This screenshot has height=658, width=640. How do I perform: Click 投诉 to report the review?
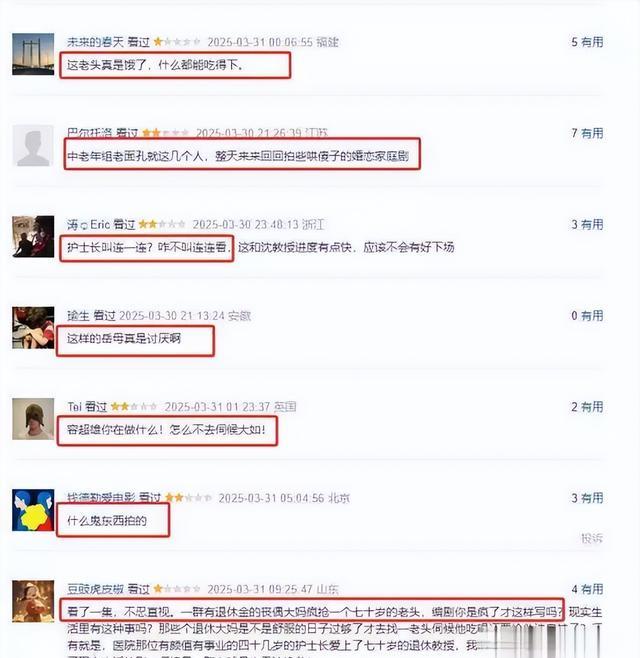point(592,538)
